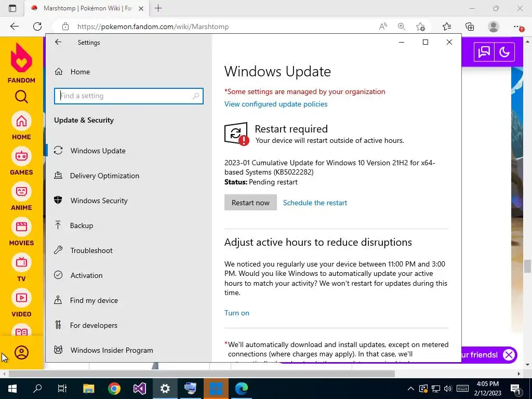Open Settings Home page
The image size is (532, 399).
[80, 72]
